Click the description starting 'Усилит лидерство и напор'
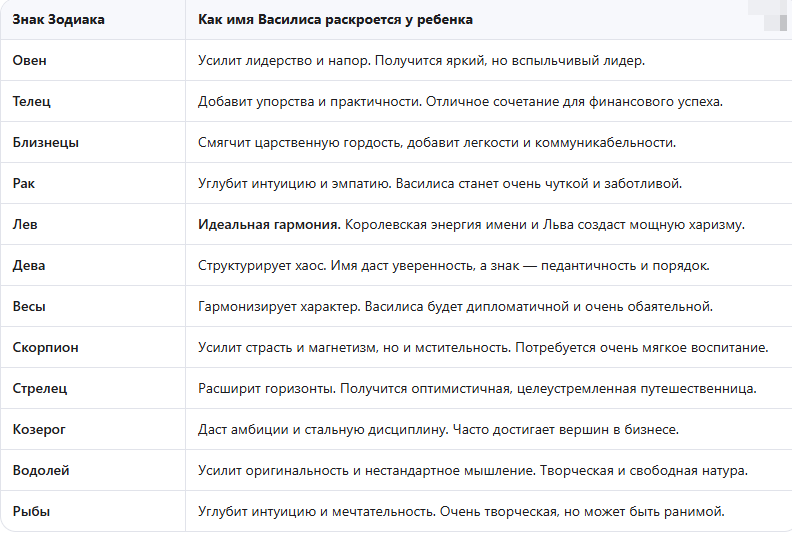 click(421, 61)
